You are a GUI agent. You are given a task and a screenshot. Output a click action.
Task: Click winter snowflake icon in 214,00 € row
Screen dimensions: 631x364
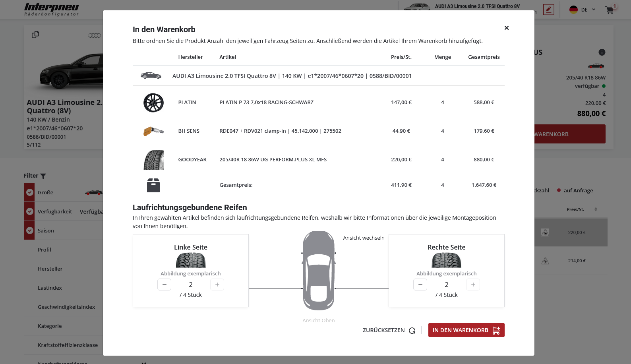click(x=545, y=261)
